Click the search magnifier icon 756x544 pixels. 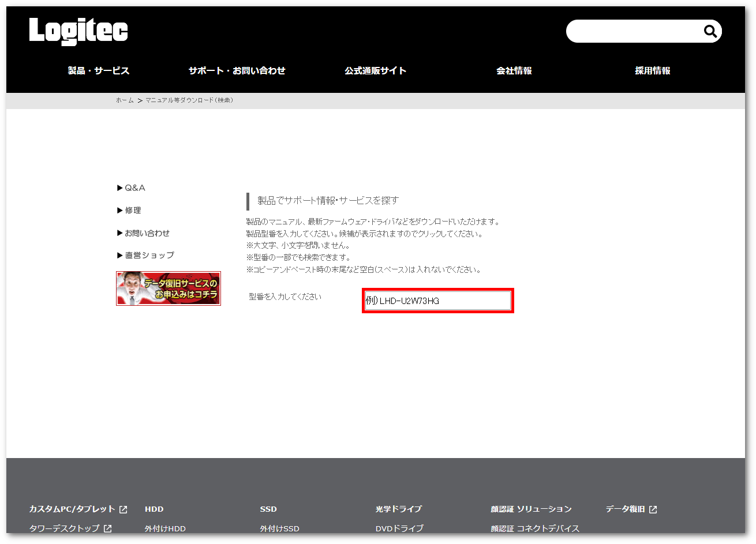(x=710, y=31)
